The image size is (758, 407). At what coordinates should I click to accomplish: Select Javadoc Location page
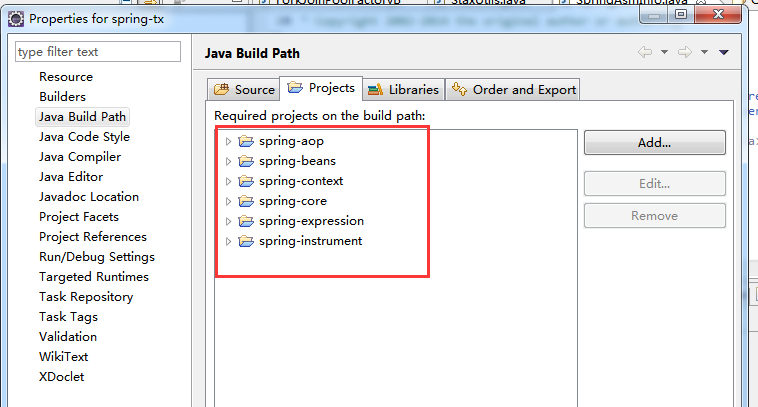89,197
